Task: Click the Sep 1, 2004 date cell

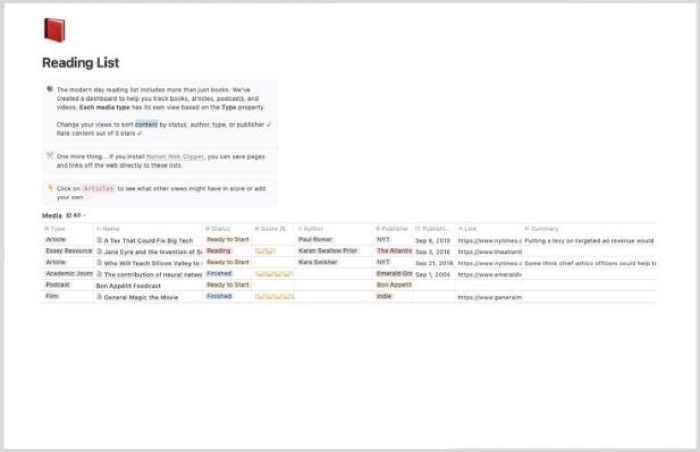Action: tap(433, 274)
